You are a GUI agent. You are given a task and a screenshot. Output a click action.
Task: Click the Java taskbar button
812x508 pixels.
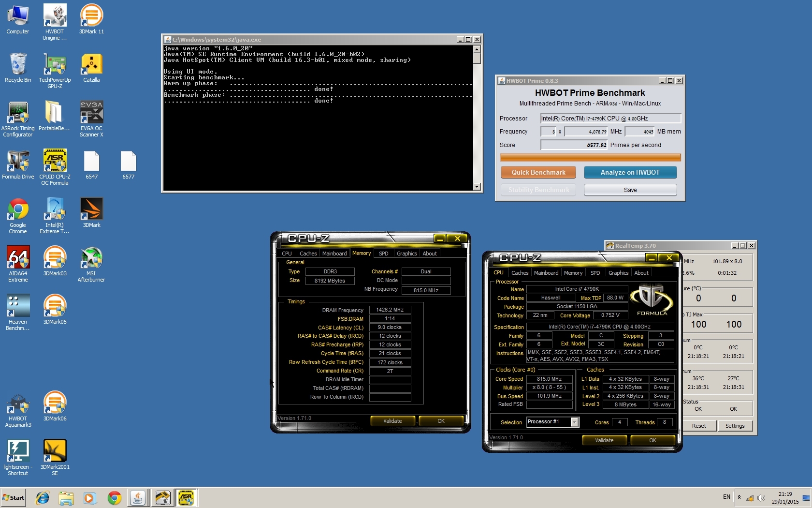[138, 497]
